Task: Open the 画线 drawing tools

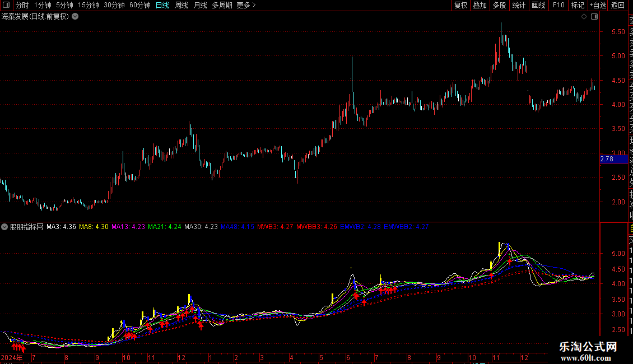Action: pyautogui.click(x=538, y=5)
